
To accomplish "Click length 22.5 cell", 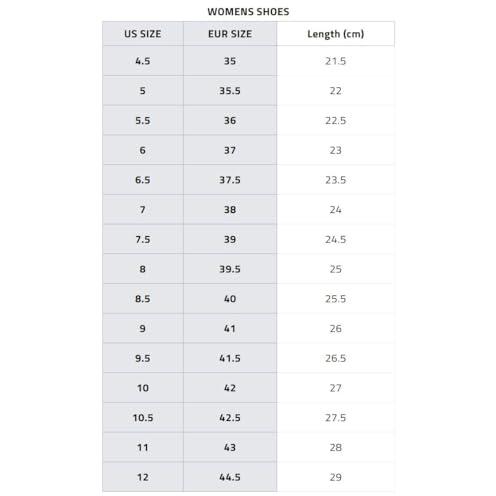I will (336, 120).
